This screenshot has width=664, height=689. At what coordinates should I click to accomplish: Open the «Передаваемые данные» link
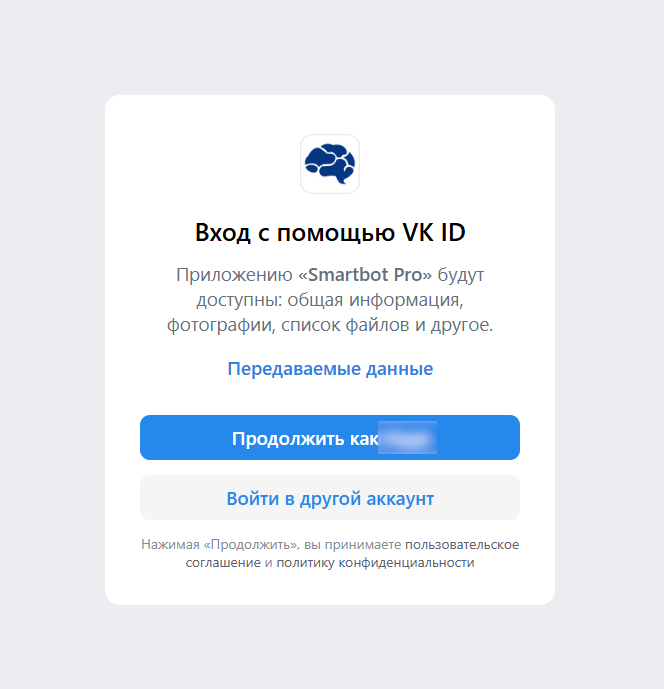click(x=330, y=369)
